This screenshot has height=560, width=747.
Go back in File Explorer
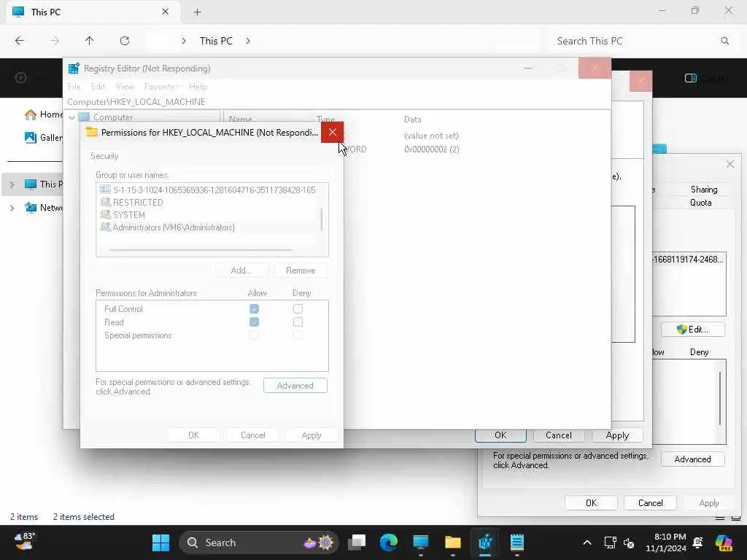point(20,41)
